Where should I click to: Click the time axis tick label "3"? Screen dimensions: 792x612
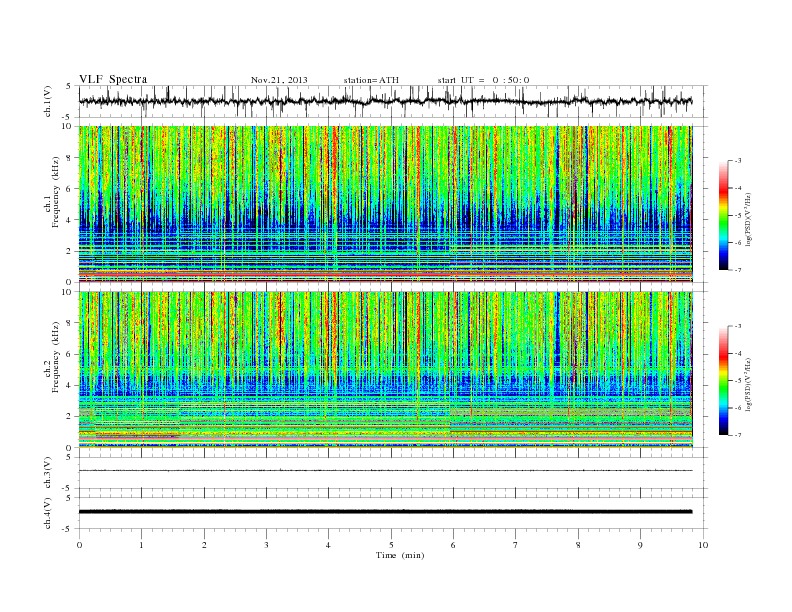point(266,545)
